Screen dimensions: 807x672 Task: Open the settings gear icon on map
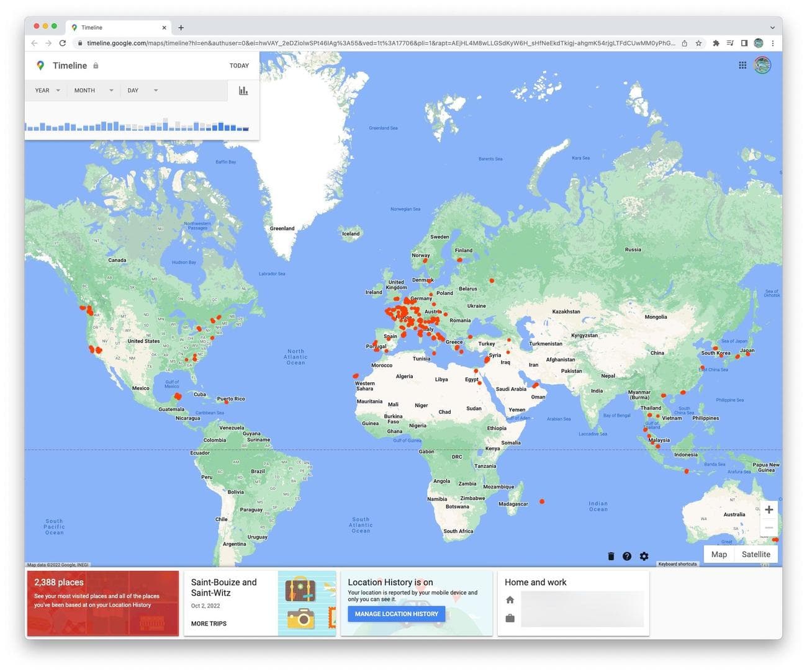644,556
